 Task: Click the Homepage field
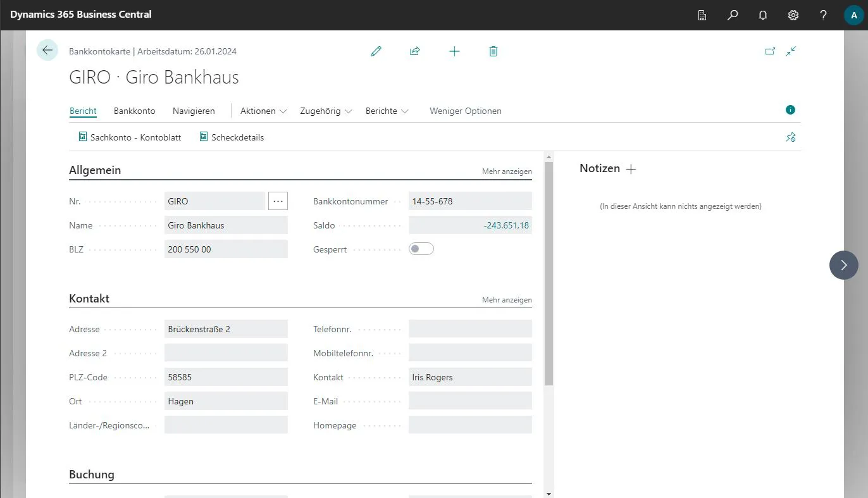[x=470, y=425]
